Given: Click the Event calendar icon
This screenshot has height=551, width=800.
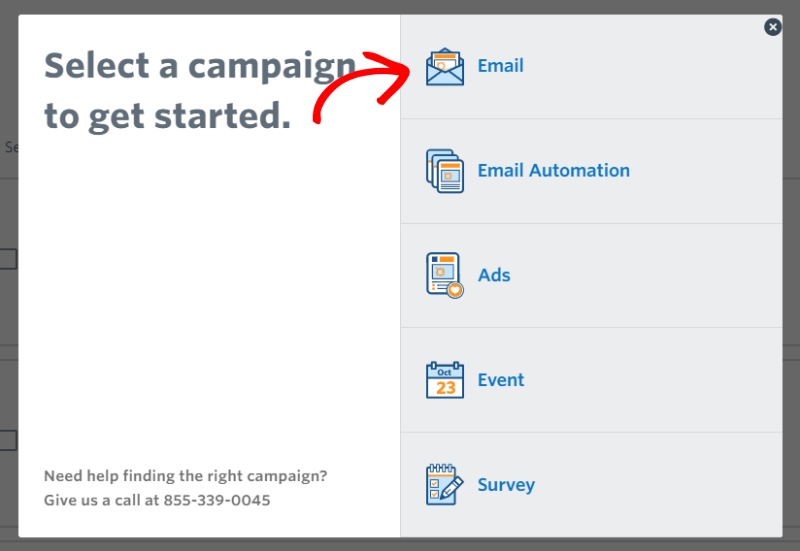Looking at the screenshot, I should point(445,380).
